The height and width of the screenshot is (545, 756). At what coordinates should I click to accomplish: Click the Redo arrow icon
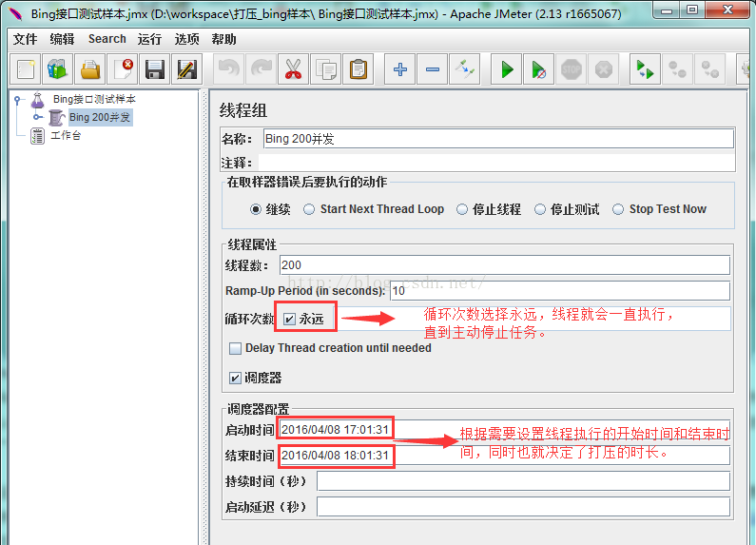261,69
